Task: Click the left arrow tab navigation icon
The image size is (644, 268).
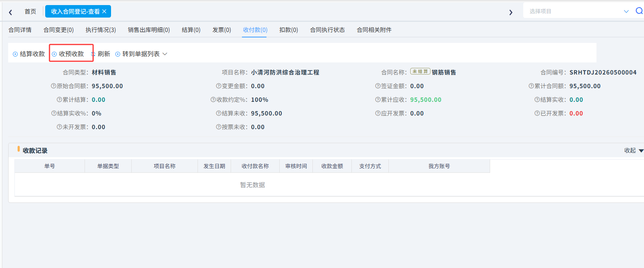Action: pyautogui.click(x=11, y=12)
